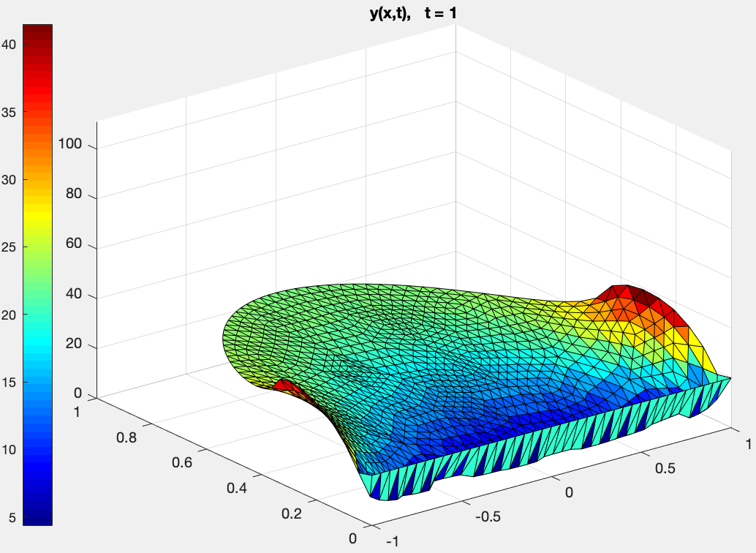This screenshot has width=756, height=553.
Task: Click the right horizontal axis tick label 0.5
Action: (x=665, y=468)
